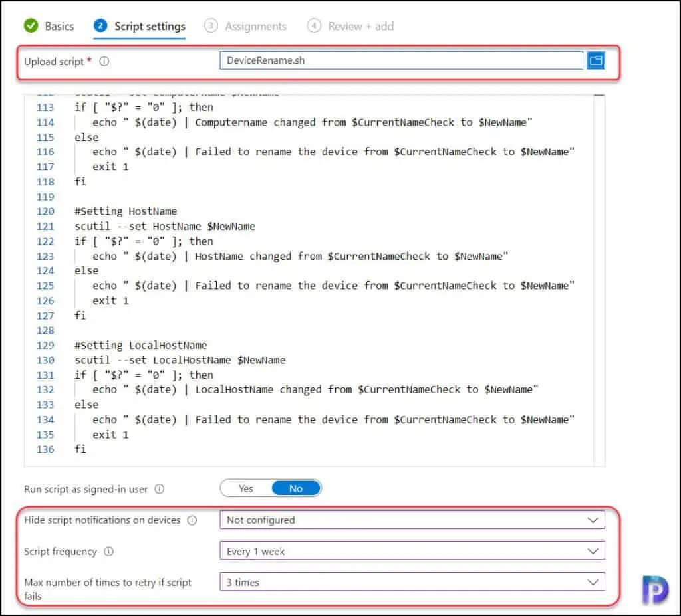Click the 'exit 1' text on line 135
681x616 pixels.
pyautogui.click(x=110, y=435)
